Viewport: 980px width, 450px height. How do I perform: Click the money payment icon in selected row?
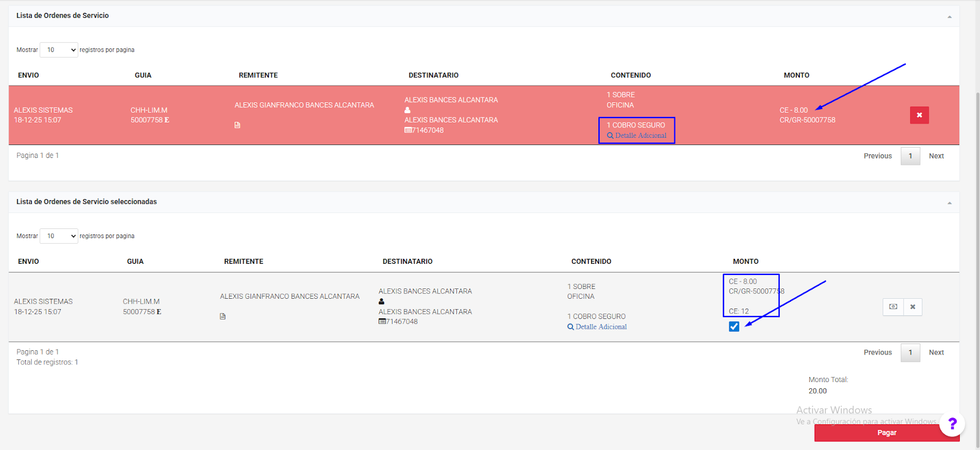[x=893, y=307]
